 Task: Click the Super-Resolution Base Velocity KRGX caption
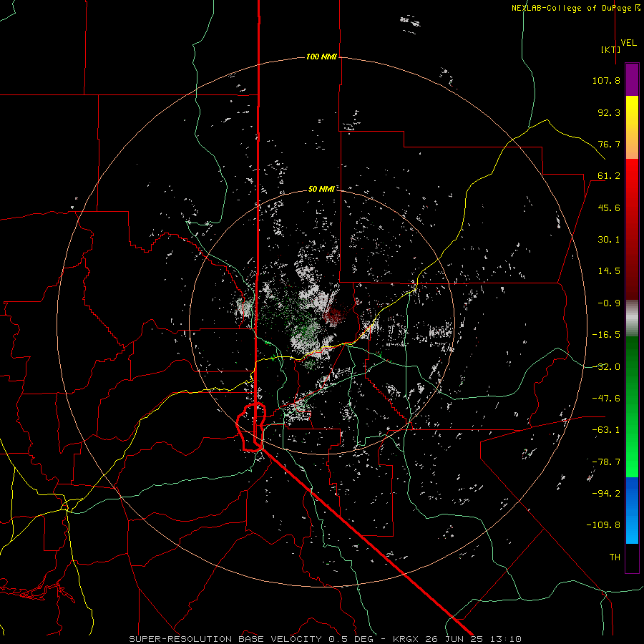(326, 639)
